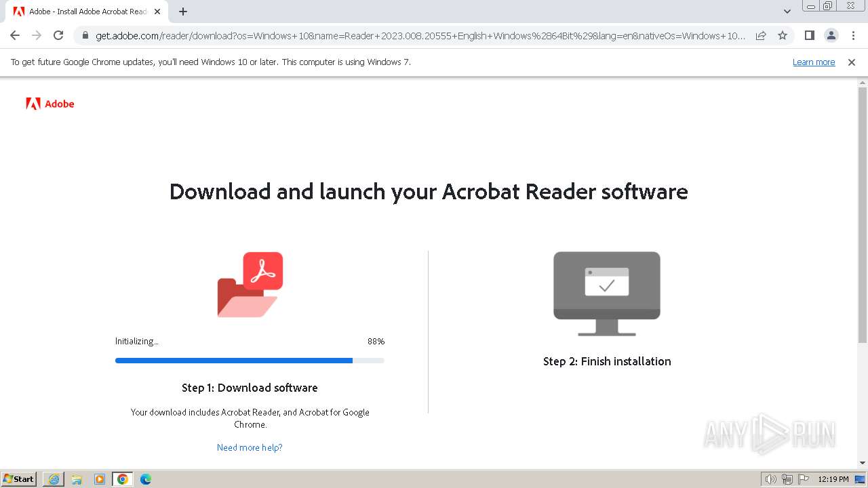
Task: Minimize the Chrome window
Action: tap(811, 5)
